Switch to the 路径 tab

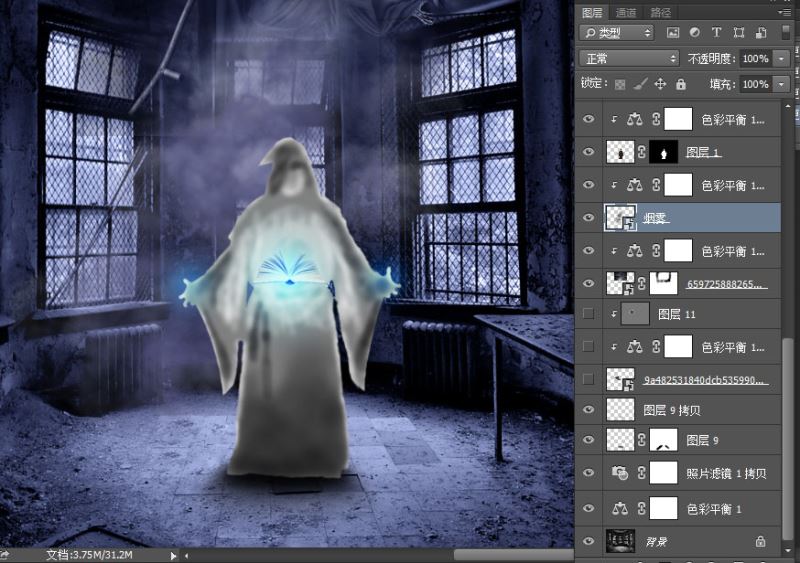click(661, 12)
